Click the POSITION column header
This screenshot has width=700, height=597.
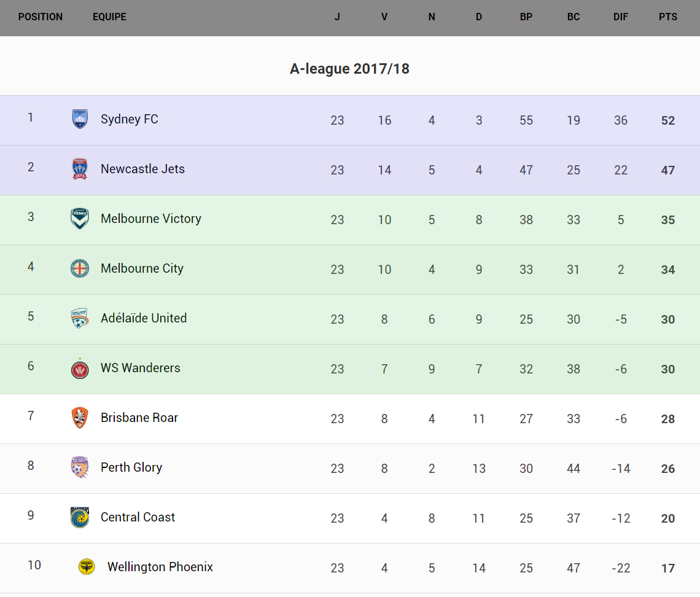coord(41,17)
